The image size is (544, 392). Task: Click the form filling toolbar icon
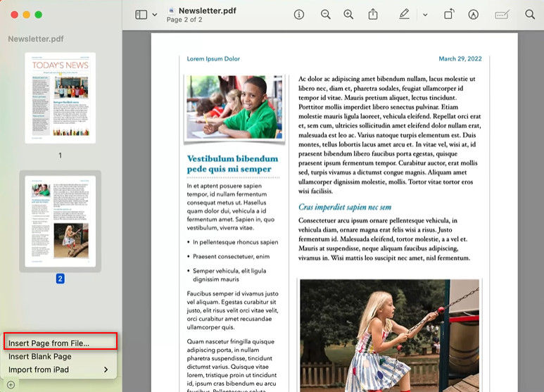[502, 14]
